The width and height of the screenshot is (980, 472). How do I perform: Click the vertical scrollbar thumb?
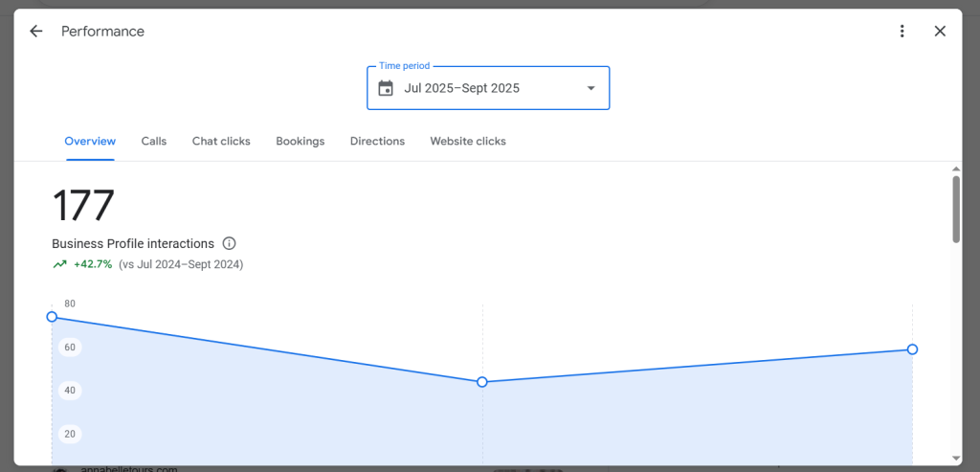(x=955, y=209)
